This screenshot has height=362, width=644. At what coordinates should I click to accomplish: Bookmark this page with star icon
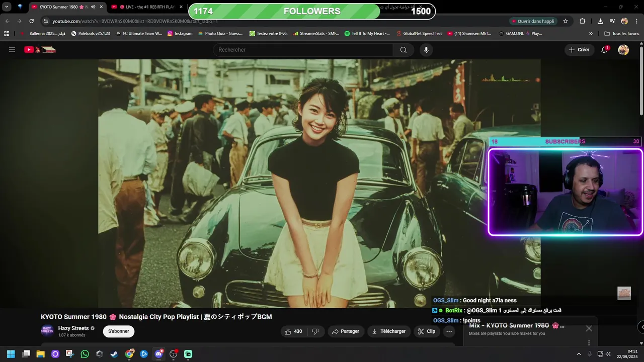coord(566,21)
